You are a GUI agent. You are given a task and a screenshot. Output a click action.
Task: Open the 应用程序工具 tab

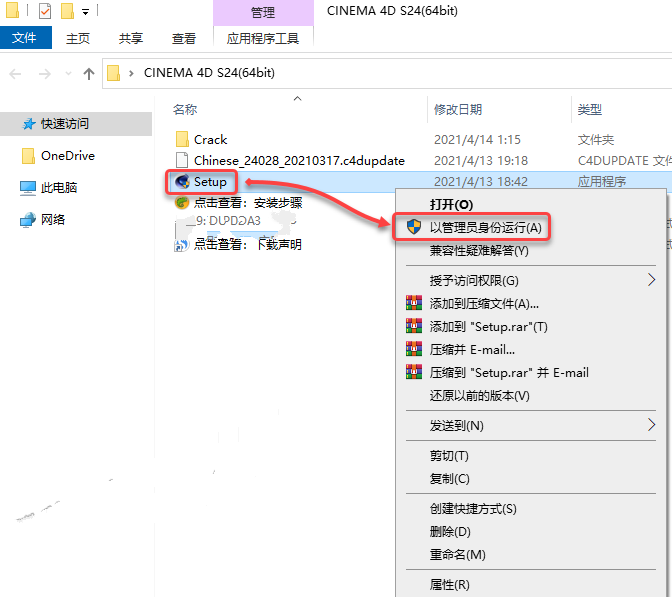coord(263,39)
